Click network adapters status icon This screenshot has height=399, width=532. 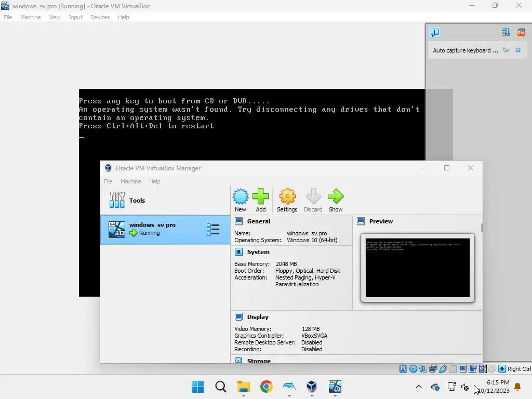click(x=433, y=368)
